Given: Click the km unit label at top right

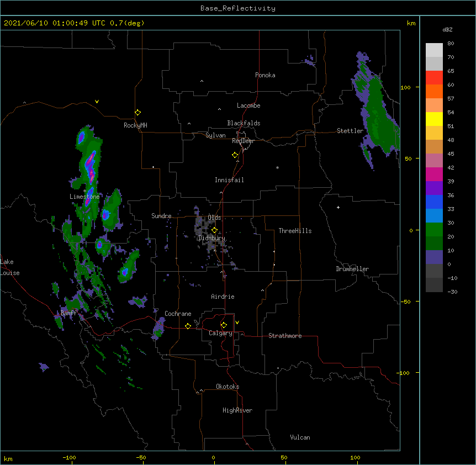Looking at the screenshot, I should coord(411,23).
